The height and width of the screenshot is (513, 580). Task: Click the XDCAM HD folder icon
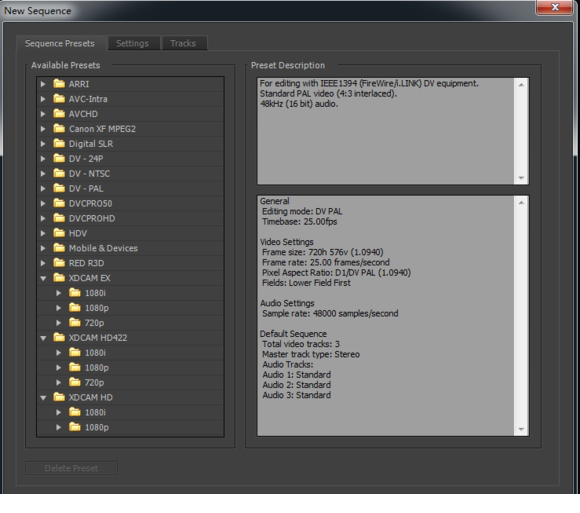[x=59, y=397]
